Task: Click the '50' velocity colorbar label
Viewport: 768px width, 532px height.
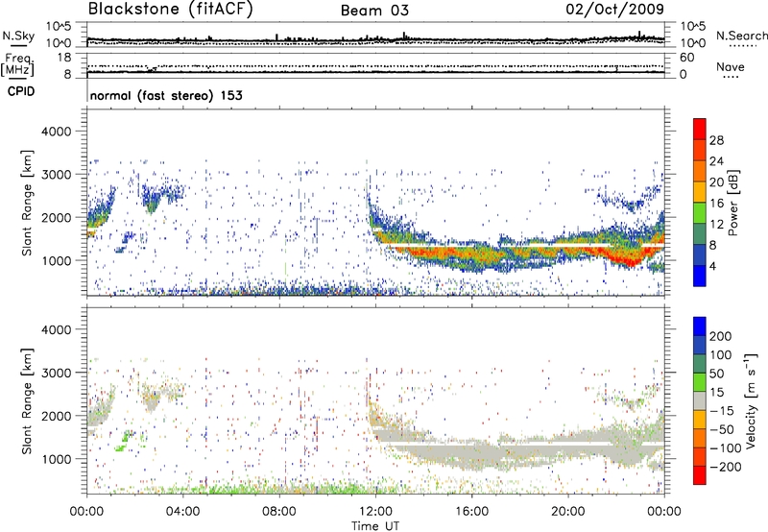Action: (x=716, y=374)
